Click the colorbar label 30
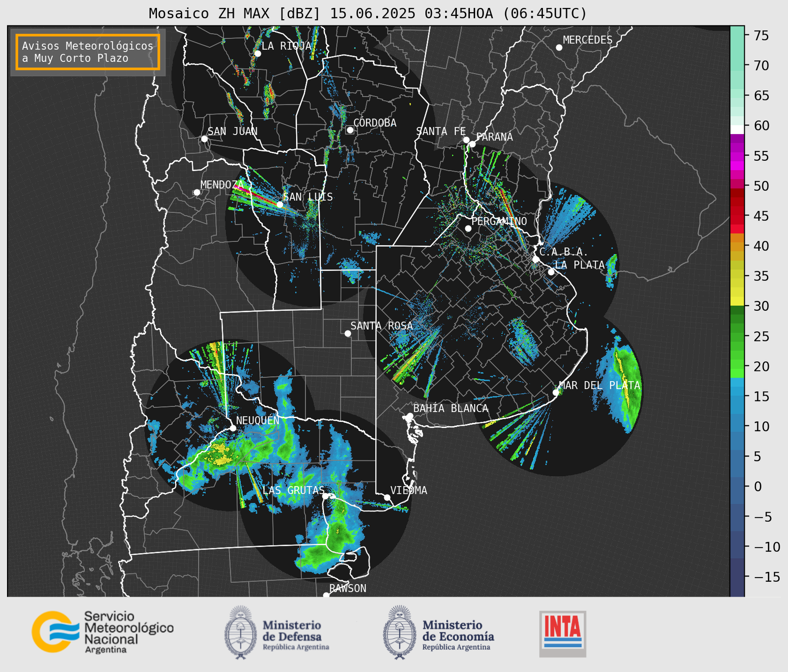Screen dimensions: 788x672 click(761, 306)
